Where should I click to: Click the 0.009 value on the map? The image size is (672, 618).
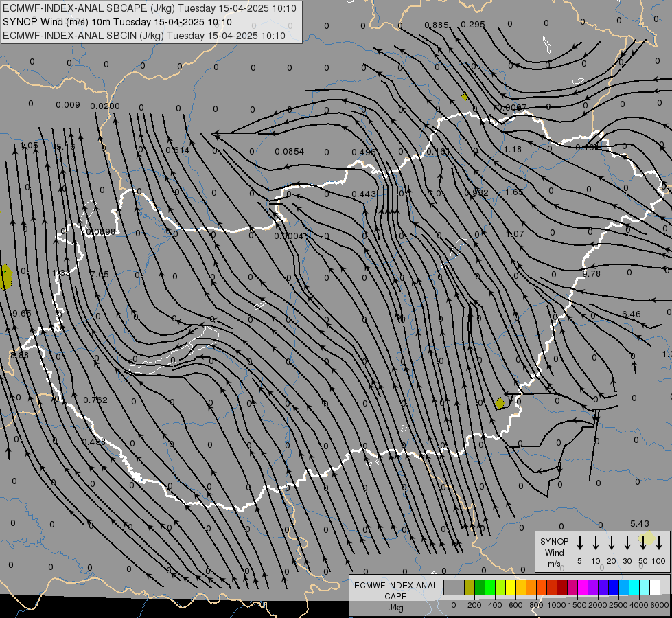68,104
